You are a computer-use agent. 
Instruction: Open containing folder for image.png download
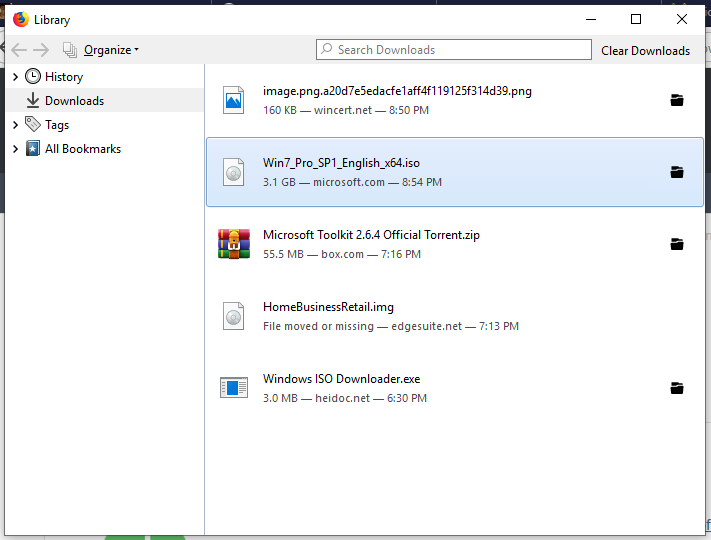click(x=677, y=100)
